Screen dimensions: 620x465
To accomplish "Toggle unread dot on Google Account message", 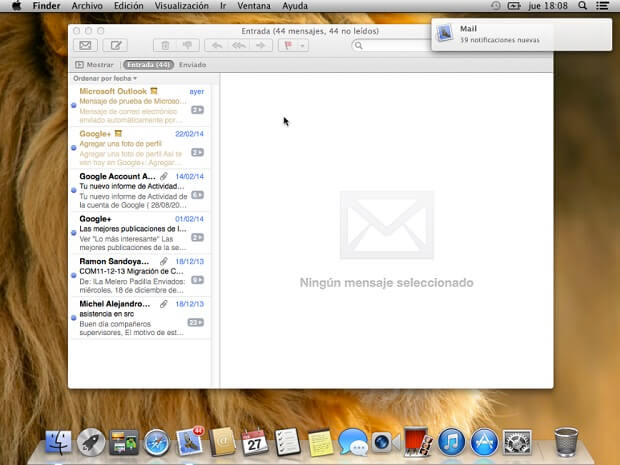I will [74, 190].
